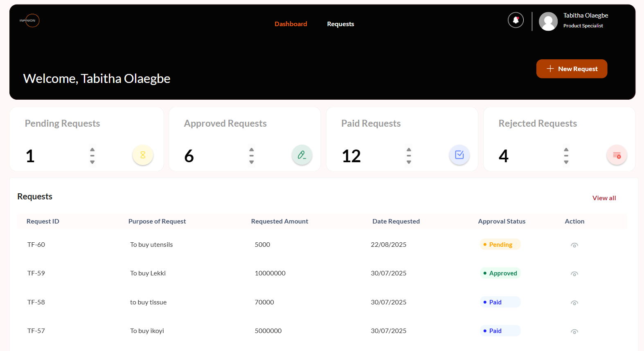View details of request TF-58
This screenshot has height=351, width=644.
[x=574, y=303]
